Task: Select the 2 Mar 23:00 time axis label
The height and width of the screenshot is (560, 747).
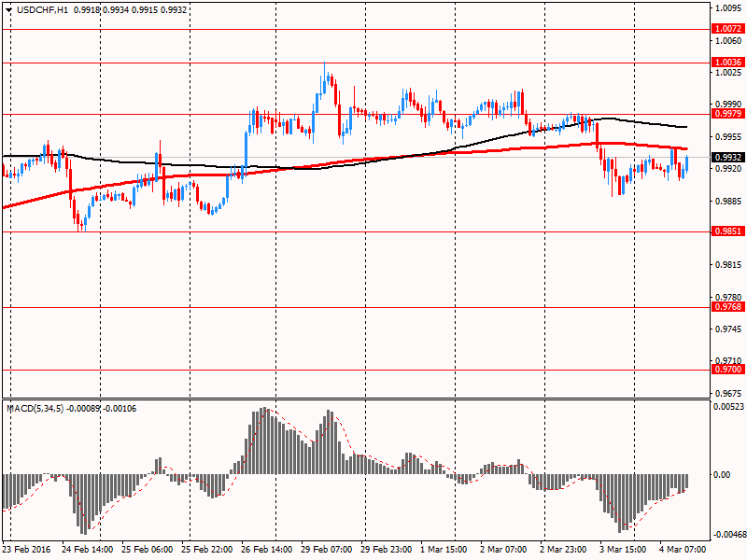Action: click(564, 550)
